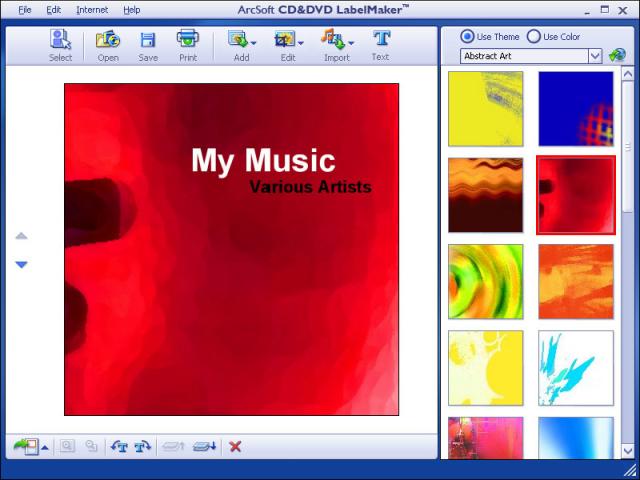Open the Help menu
The width and height of the screenshot is (640, 480).
pos(131,10)
